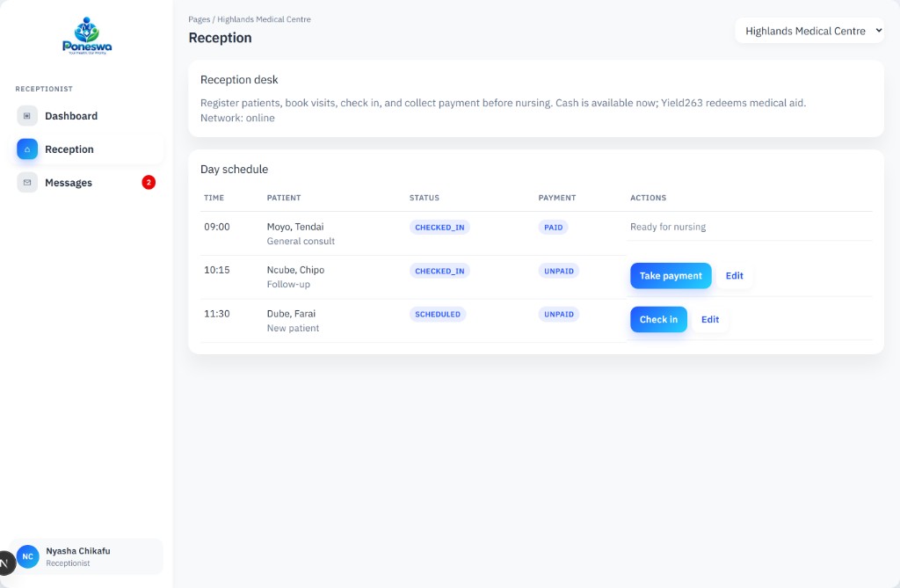The width and height of the screenshot is (900, 588).
Task: Click the Messages envelope icon
Action: click(x=27, y=183)
